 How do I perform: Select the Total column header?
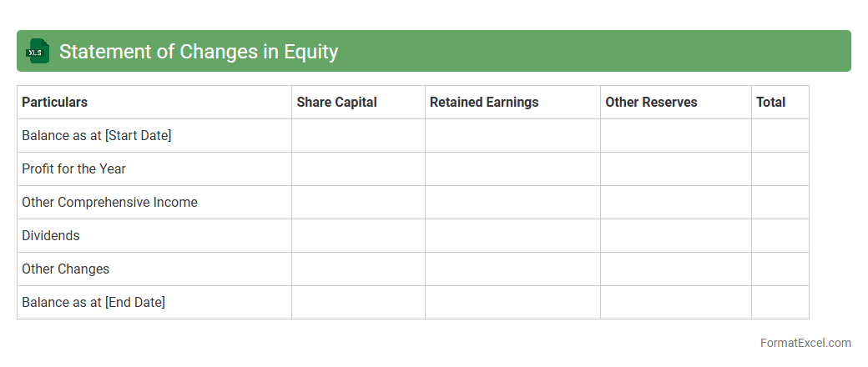tap(770, 103)
